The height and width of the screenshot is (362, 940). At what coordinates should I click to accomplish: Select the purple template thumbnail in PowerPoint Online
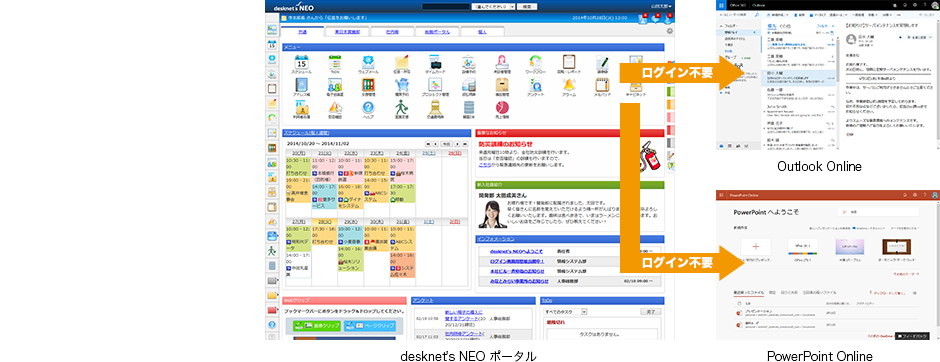(x=850, y=246)
